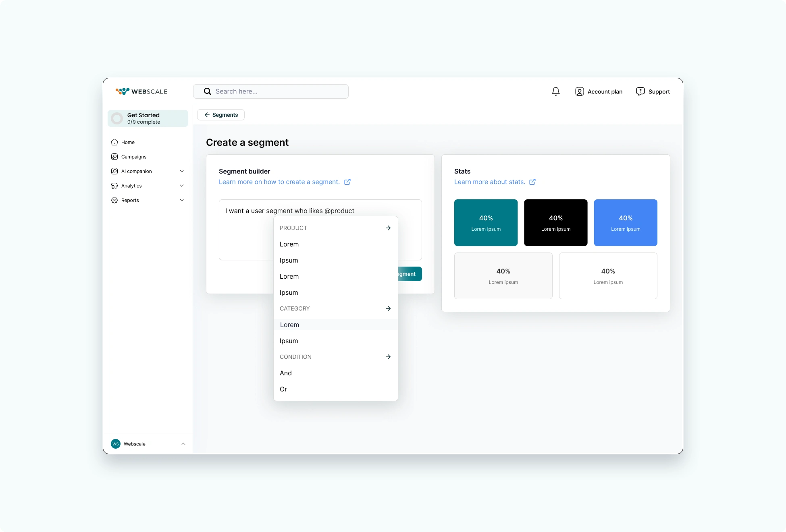Open Learn more on how to create a segment link
The width and height of the screenshot is (786, 532).
[279, 182]
